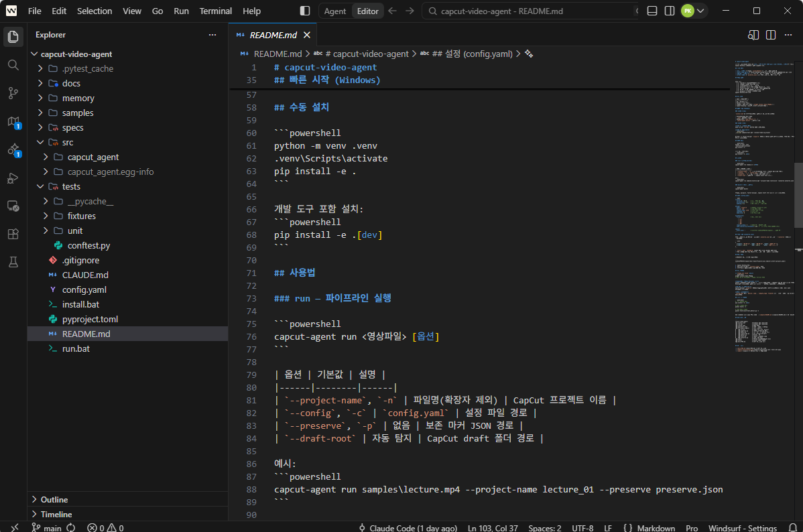Screen dimensions: 803x532
Task: Open the Source Control view icon
Action: pos(13,93)
